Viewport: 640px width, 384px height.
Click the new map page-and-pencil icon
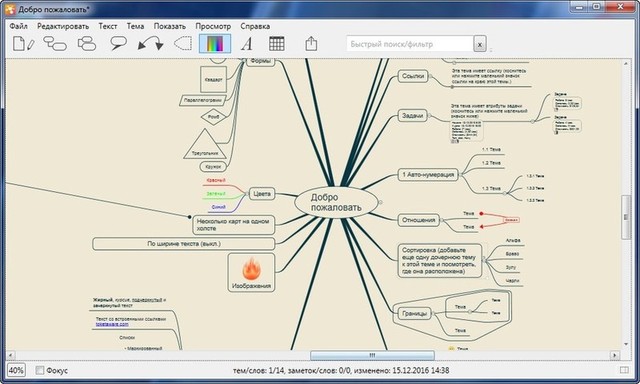point(23,44)
